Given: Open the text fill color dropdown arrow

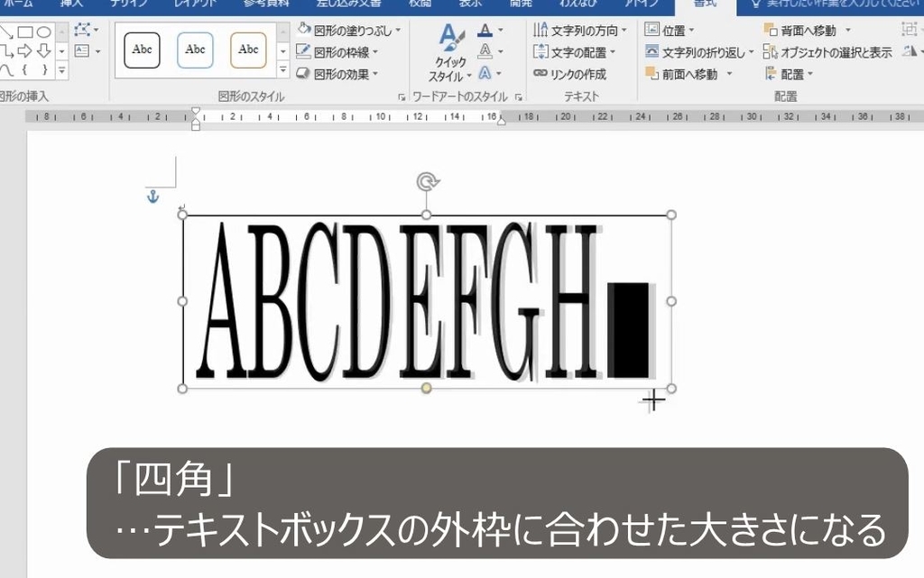Looking at the screenshot, I should pyautogui.click(x=500, y=31).
